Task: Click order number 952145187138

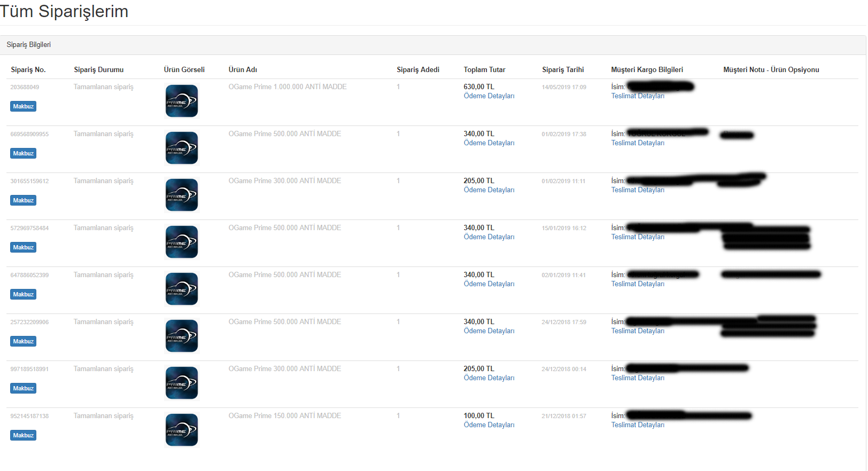Action: (x=29, y=416)
